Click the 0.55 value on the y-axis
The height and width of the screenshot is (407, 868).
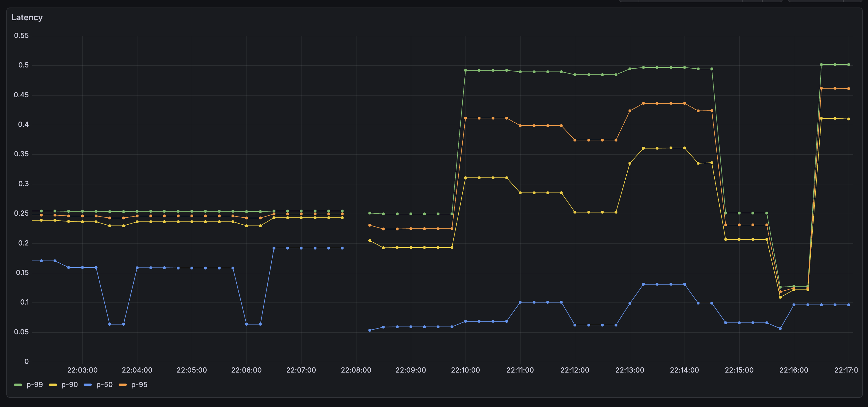click(x=22, y=35)
